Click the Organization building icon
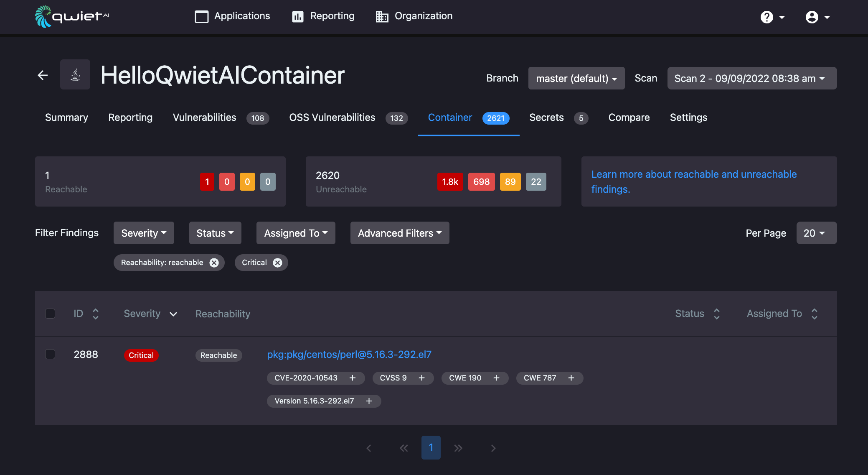Image resolution: width=868 pixels, height=475 pixels. [x=382, y=17]
